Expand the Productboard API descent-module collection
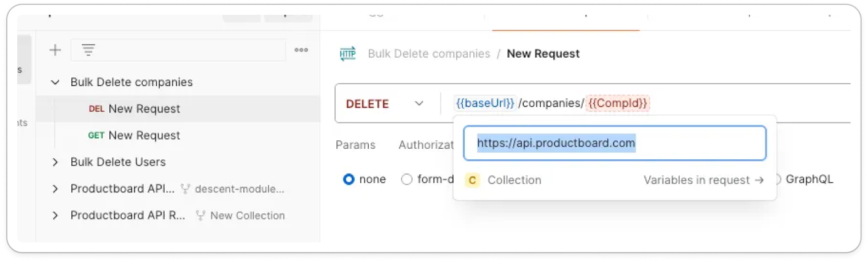This screenshot has width=868, height=262. [55, 189]
